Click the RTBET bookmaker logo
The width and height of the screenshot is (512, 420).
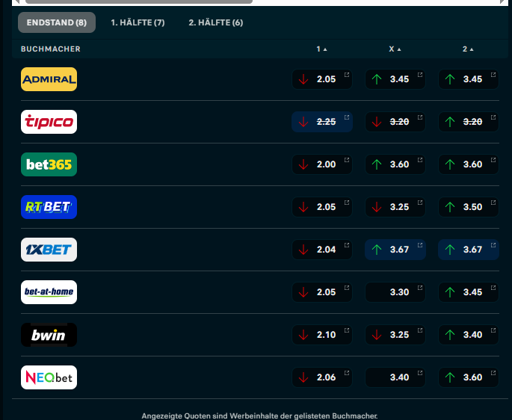click(x=49, y=207)
